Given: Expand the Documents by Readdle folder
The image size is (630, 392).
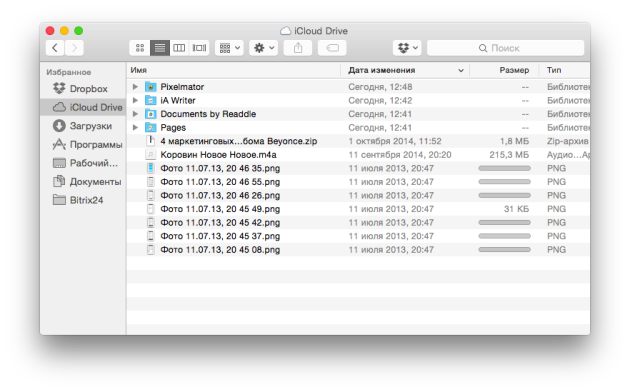Looking at the screenshot, I should tap(135, 114).
